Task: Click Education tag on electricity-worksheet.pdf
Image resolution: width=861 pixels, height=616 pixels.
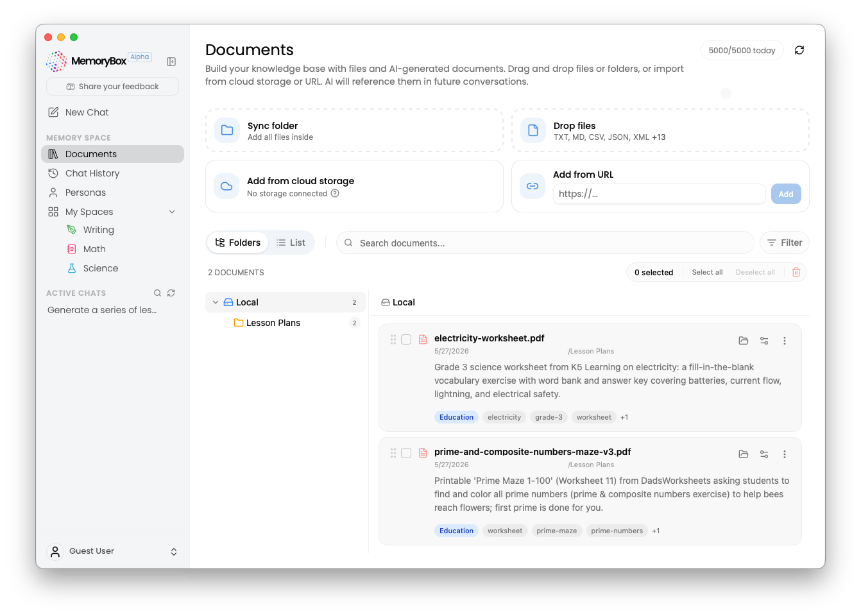Action: 456,417
